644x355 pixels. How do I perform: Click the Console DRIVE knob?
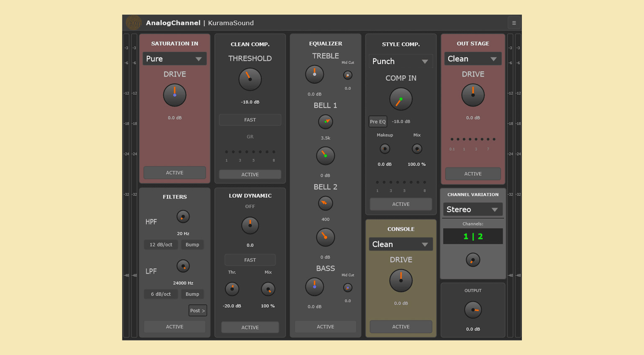[x=401, y=281]
